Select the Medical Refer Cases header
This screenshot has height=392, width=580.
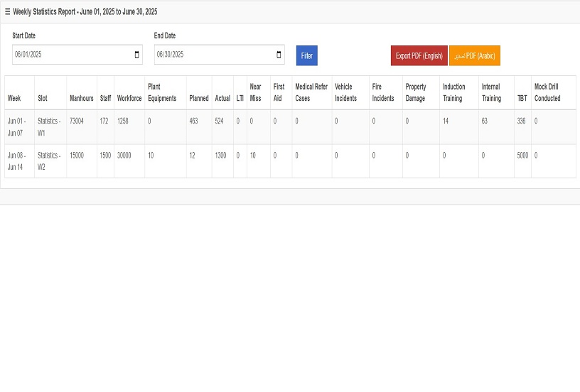pos(311,92)
